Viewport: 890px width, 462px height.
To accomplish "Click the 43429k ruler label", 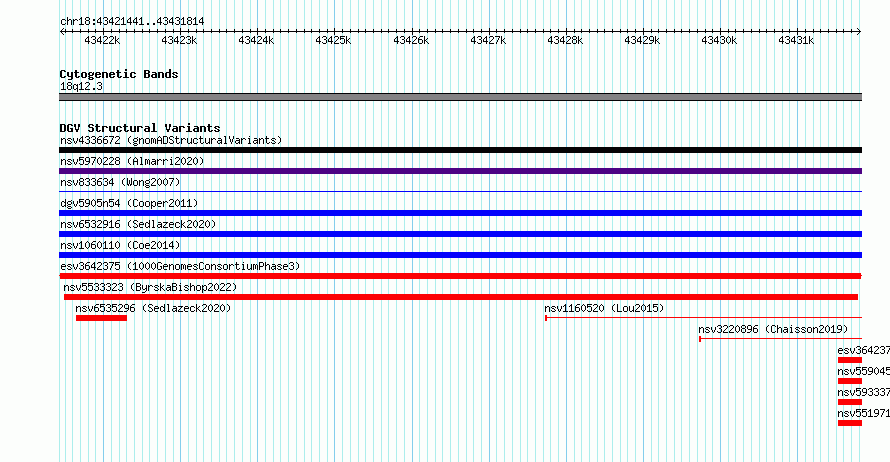I will tap(642, 40).
